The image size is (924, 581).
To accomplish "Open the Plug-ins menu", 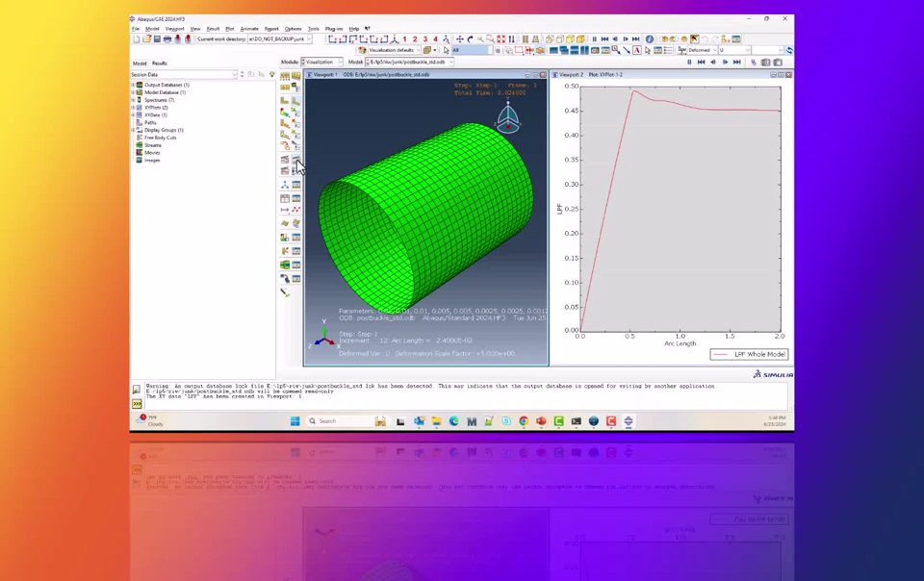I will tap(334, 28).
